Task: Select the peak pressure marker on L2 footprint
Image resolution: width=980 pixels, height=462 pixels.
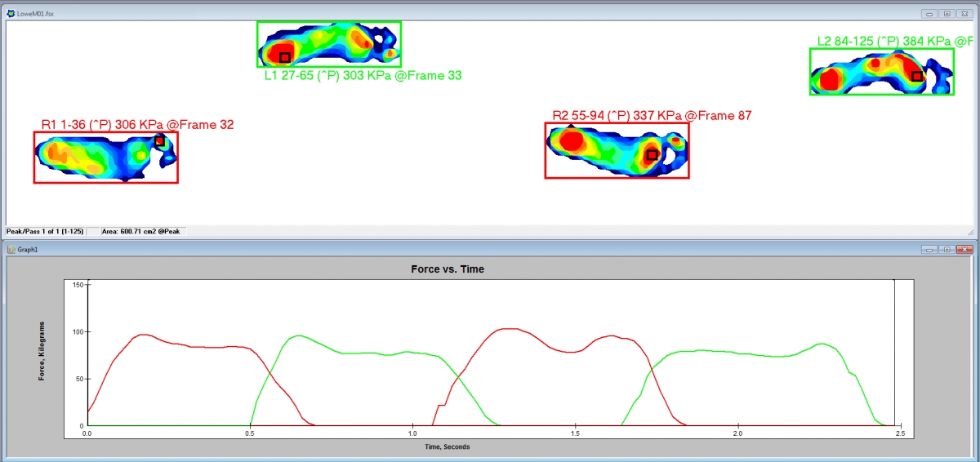Action: (917, 76)
